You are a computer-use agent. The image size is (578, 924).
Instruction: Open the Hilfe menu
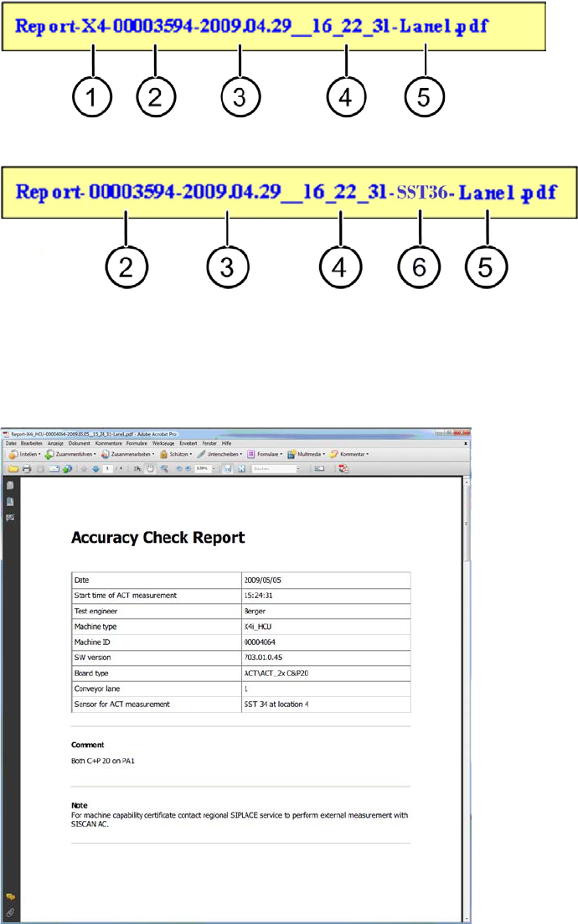pyautogui.click(x=226, y=443)
